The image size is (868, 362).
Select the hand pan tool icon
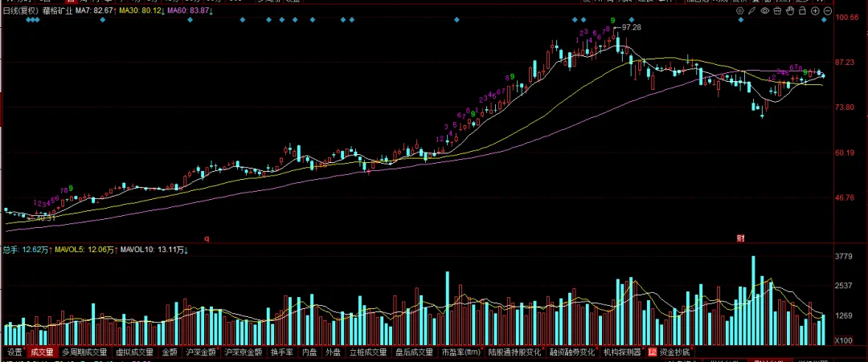pos(791,10)
